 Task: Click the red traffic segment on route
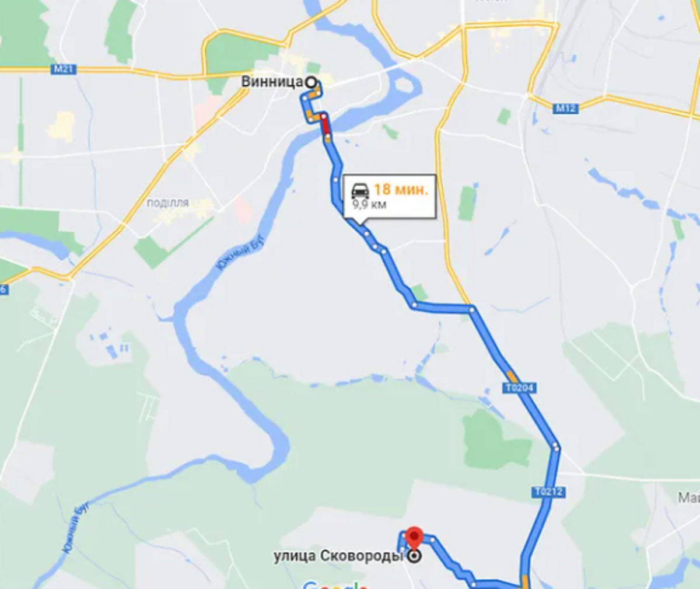(x=324, y=125)
